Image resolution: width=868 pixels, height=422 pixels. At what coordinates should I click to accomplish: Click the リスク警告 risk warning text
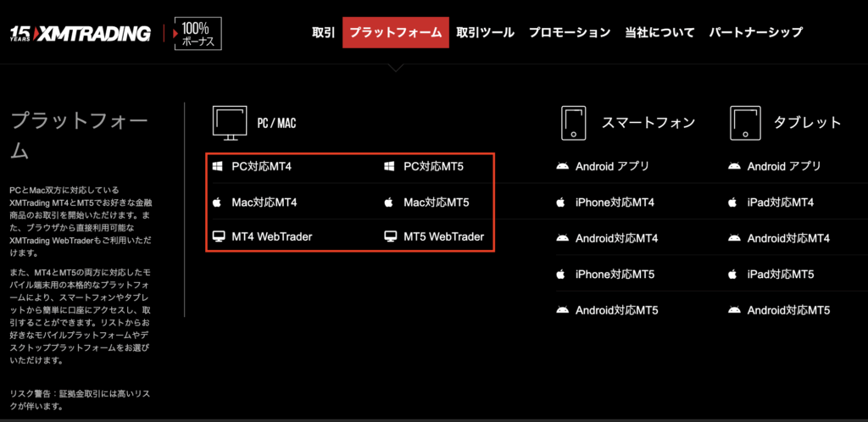(81, 400)
